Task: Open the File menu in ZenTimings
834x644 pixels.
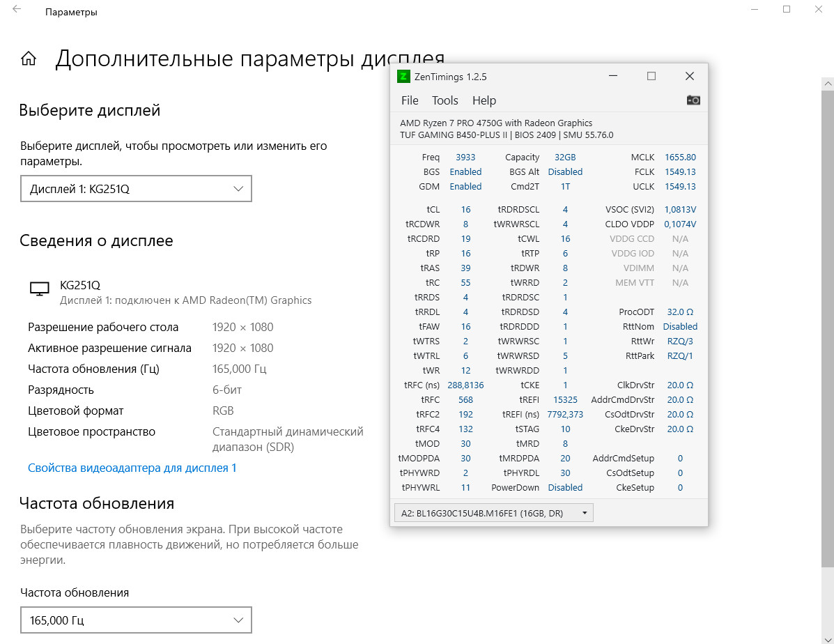Action: [x=410, y=100]
